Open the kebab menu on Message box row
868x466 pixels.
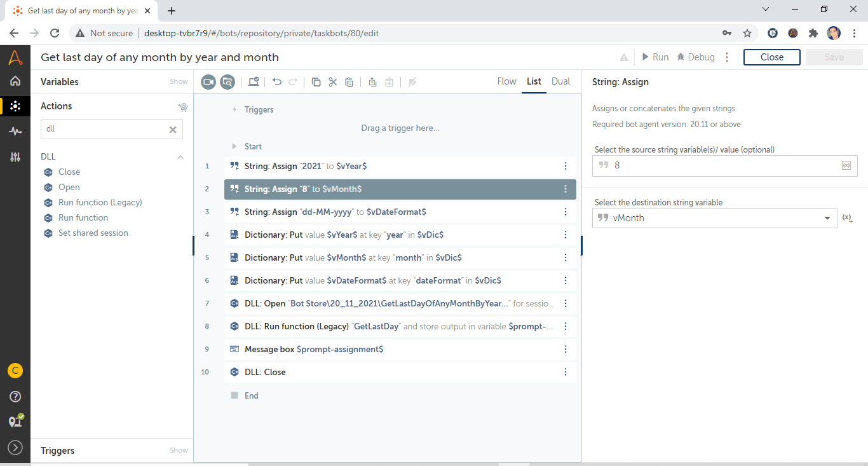pyautogui.click(x=566, y=349)
